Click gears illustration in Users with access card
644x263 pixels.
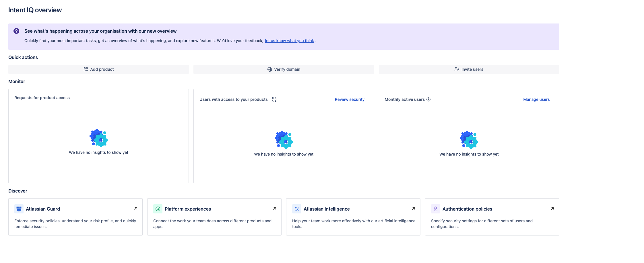284,140
